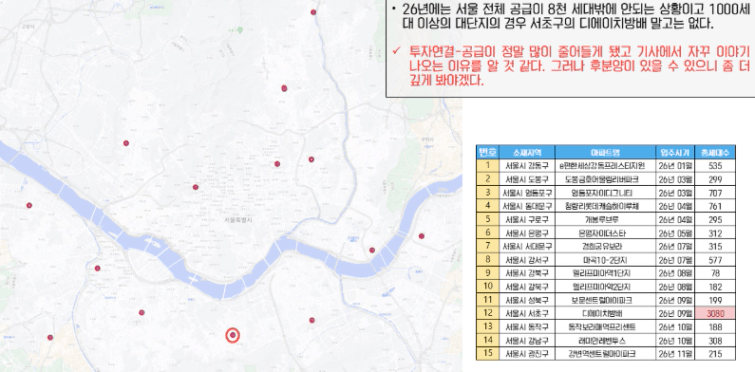This screenshot has height=372, width=755.
Task: Click the 78 total households cell
Action: 715,273
